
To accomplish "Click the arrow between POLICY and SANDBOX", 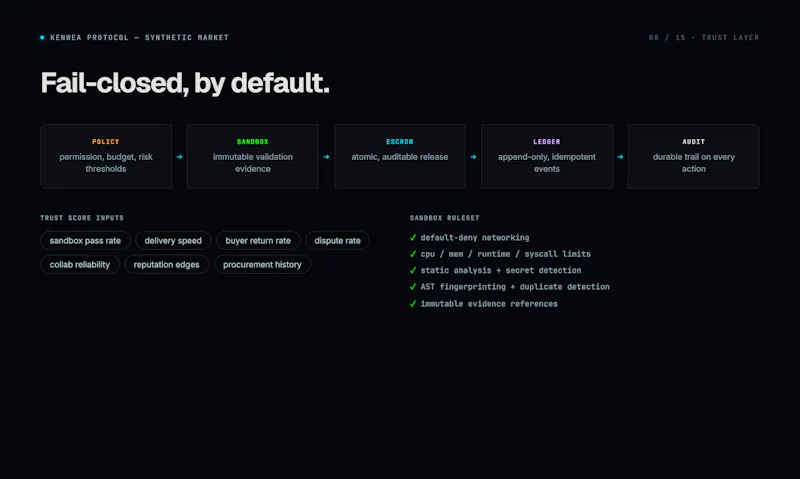I will coord(180,157).
